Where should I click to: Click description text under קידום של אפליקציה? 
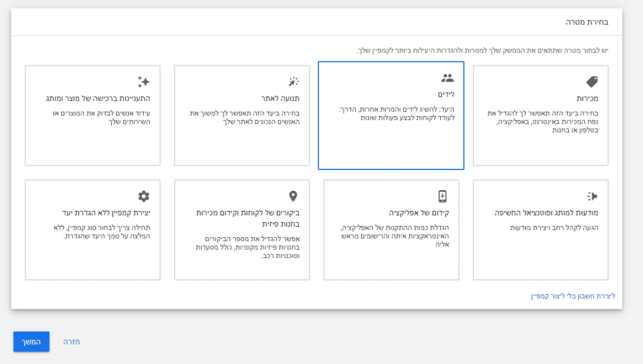[x=396, y=236]
